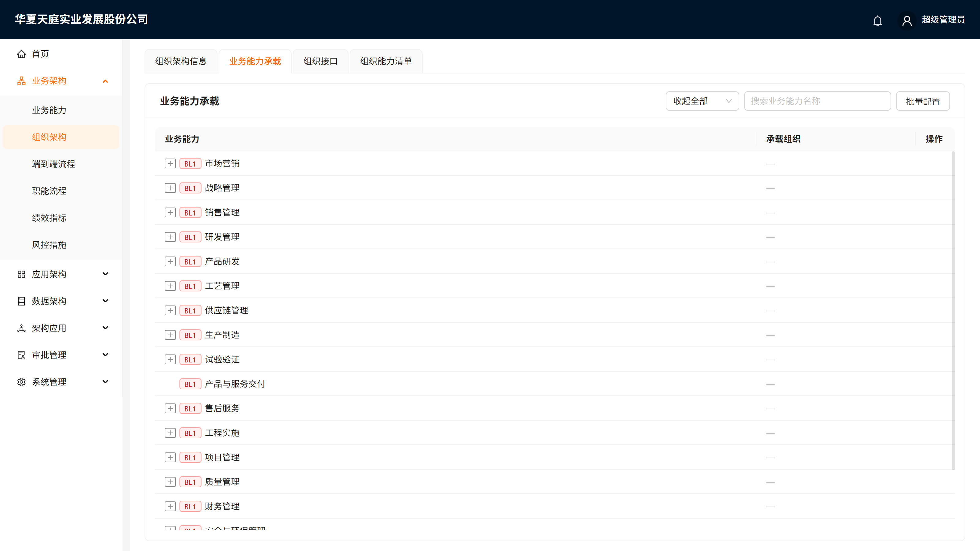Click the 应用架构 grid icon
Screen dimensions: 980x551
pyautogui.click(x=21, y=274)
